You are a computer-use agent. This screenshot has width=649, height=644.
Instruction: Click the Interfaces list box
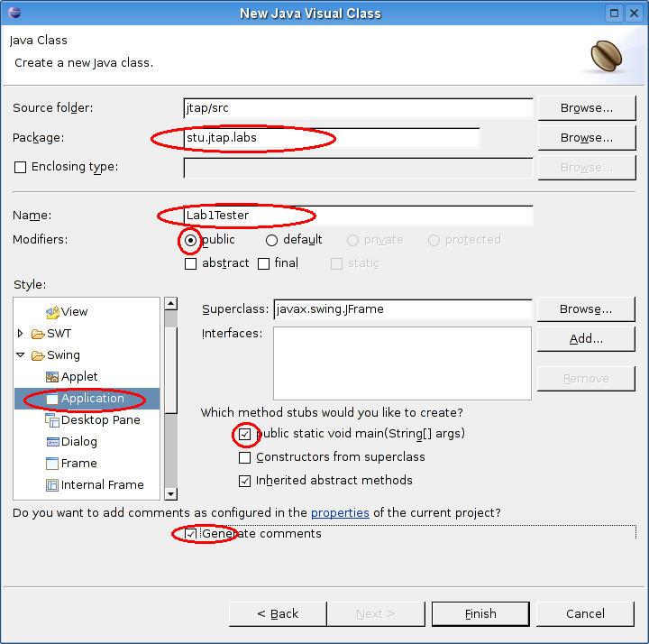pyautogui.click(x=402, y=363)
